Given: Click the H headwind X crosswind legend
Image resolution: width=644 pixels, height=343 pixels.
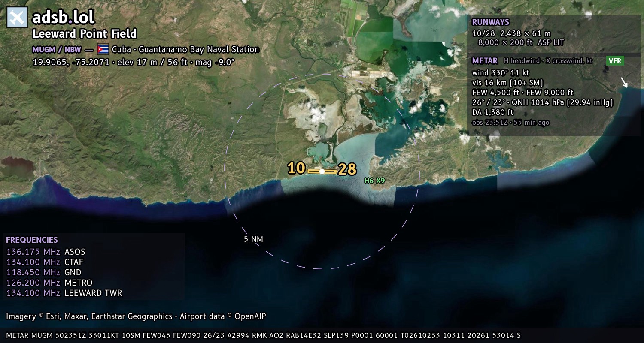Looking at the screenshot, I should (x=548, y=61).
